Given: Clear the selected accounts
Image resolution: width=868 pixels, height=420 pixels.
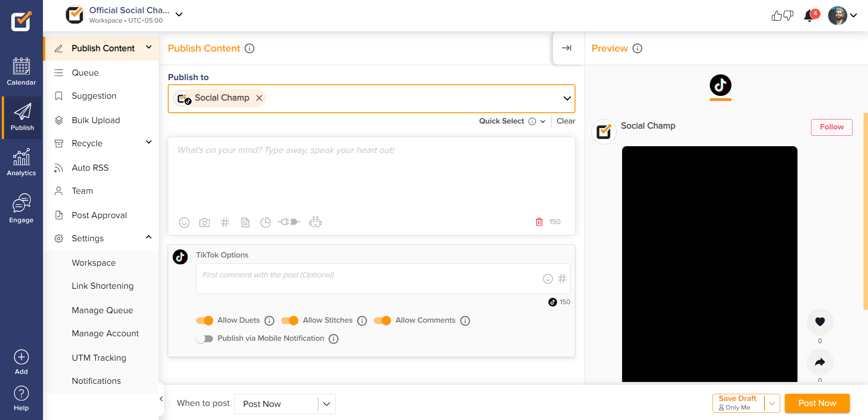Looking at the screenshot, I should [566, 121].
